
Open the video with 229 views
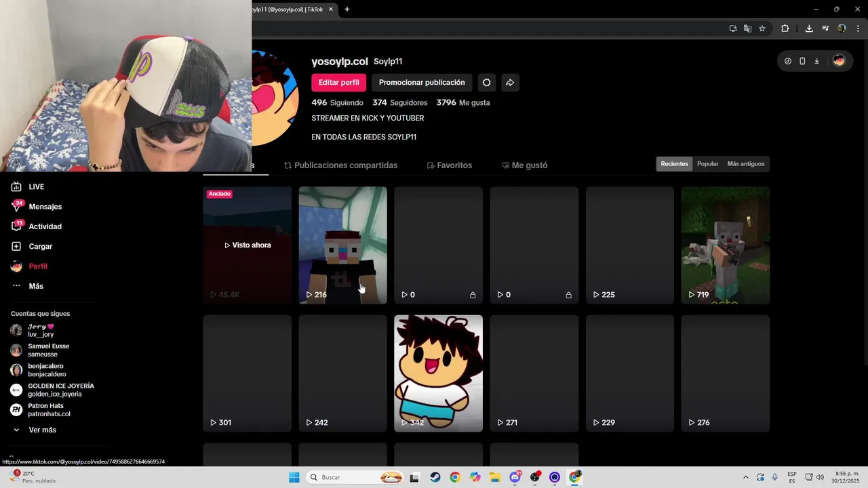tap(629, 373)
